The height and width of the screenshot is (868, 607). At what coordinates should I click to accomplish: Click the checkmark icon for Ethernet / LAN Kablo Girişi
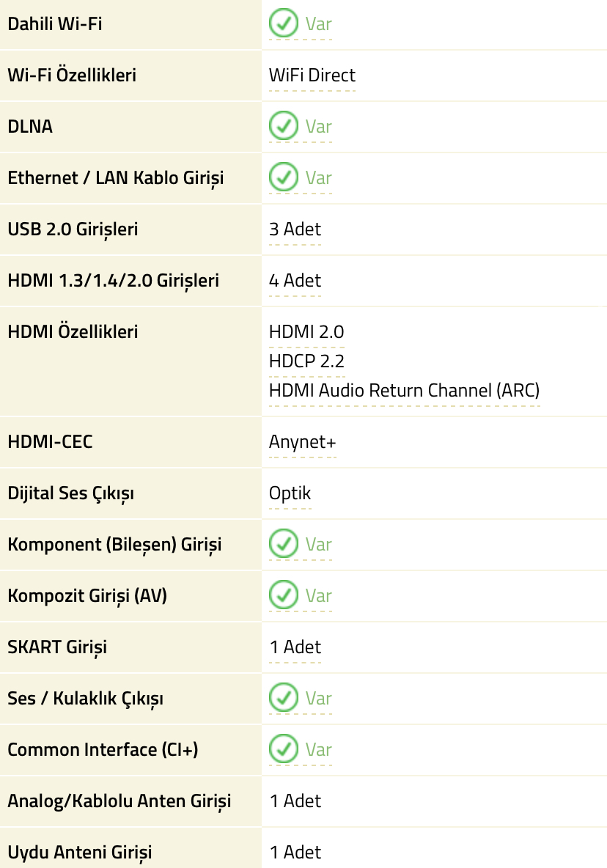pos(283,177)
